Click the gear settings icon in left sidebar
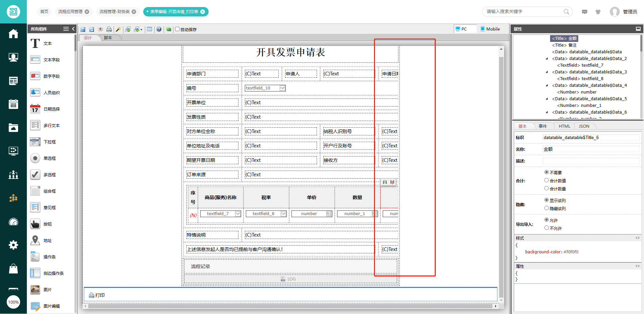The width and height of the screenshot is (644, 314). 13,245
